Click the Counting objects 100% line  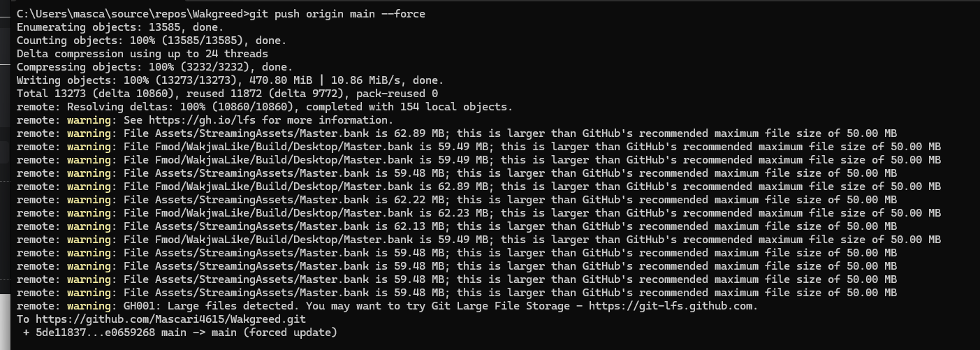152,41
